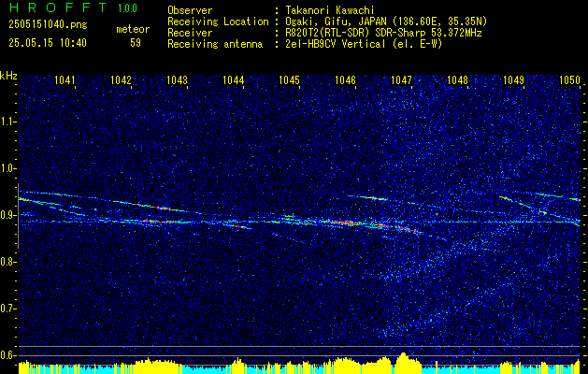Click the version number 1.0.0
This screenshot has height=374, width=588.
(127, 7)
